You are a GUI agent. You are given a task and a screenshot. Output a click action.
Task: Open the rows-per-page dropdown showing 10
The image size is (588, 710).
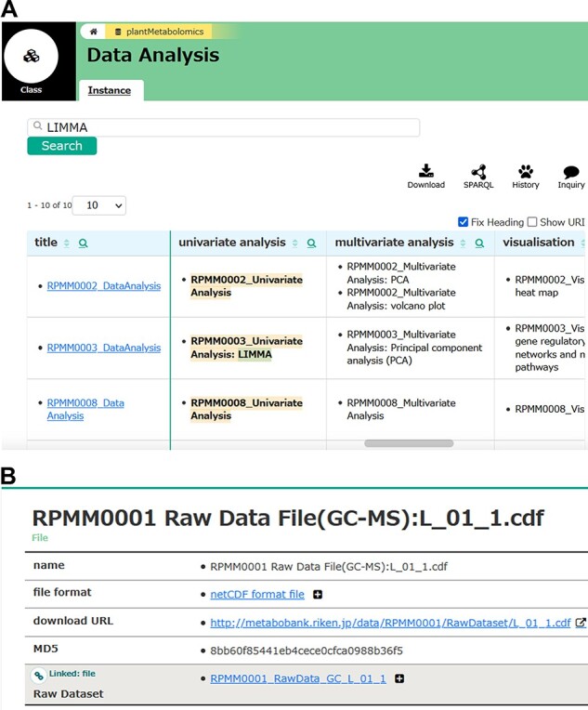point(98,205)
